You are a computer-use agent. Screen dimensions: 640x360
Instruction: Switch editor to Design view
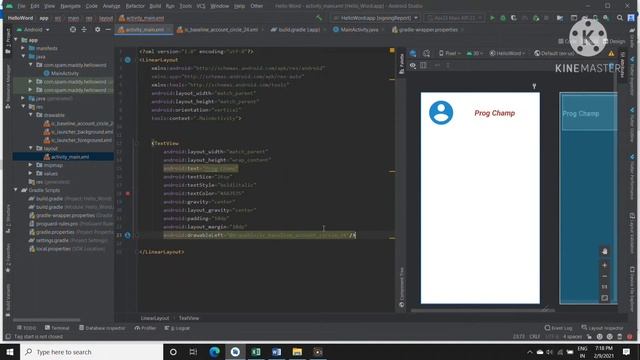(x=614, y=41)
